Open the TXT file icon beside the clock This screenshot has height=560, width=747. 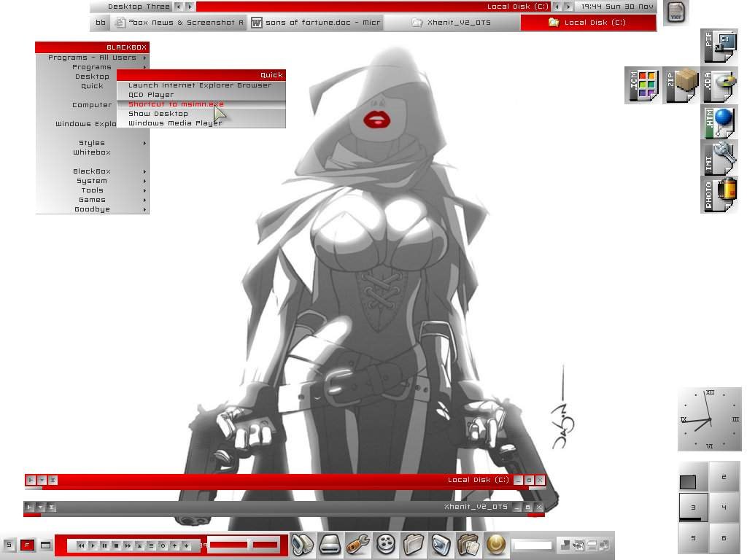click(x=676, y=12)
